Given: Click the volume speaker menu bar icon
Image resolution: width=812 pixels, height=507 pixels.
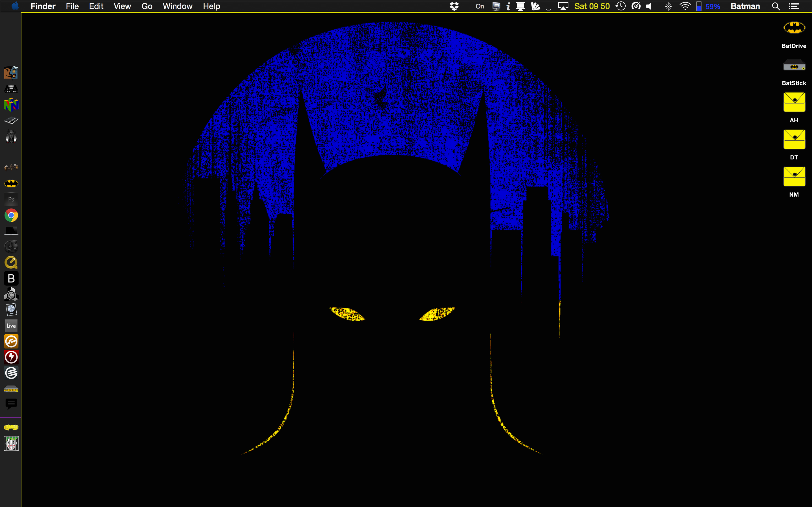Looking at the screenshot, I should point(649,6).
